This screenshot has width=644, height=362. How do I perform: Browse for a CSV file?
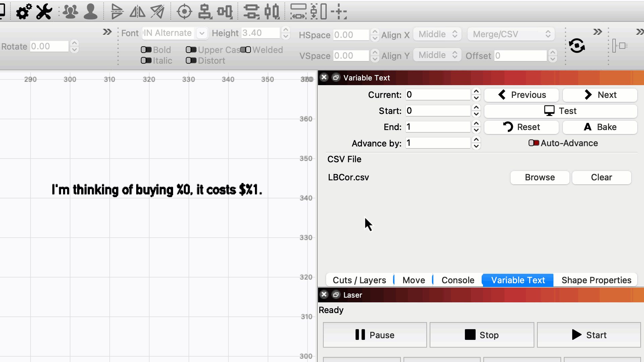click(540, 177)
